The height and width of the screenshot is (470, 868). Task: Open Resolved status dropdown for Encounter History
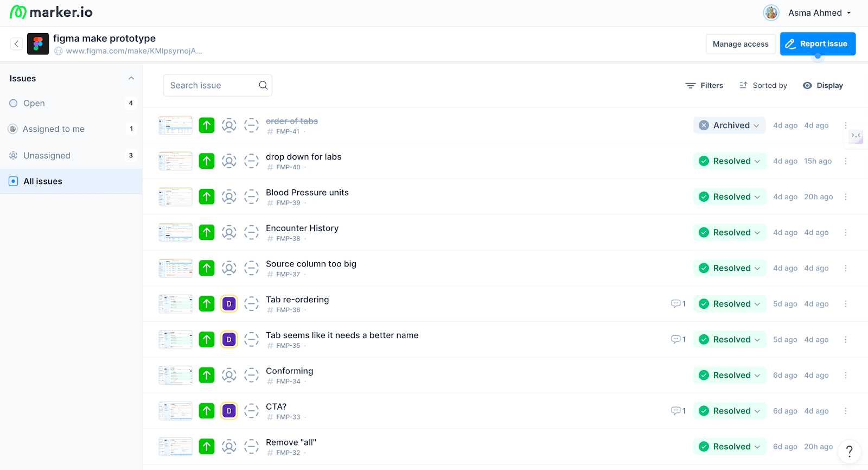click(730, 232)
